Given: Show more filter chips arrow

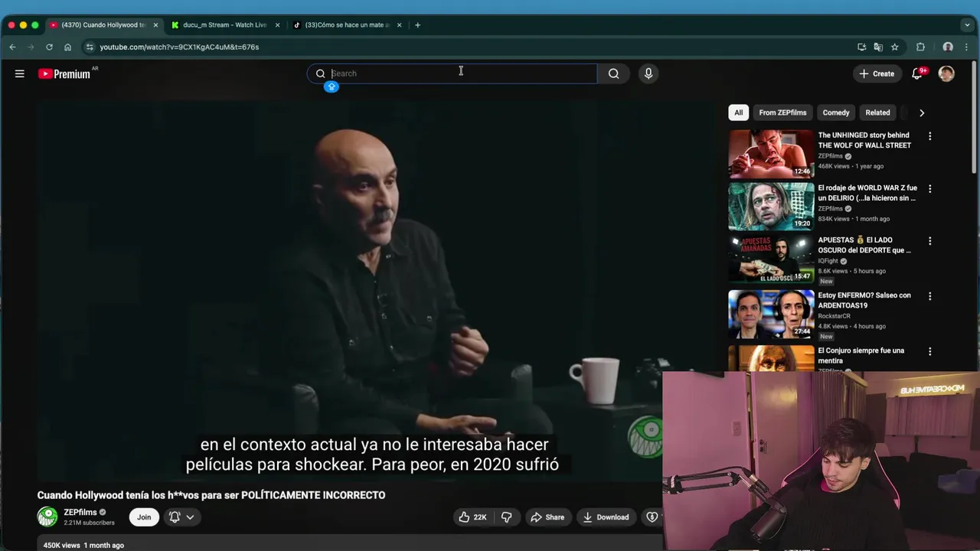Looking at the screenshot, I should click(922, 112).
